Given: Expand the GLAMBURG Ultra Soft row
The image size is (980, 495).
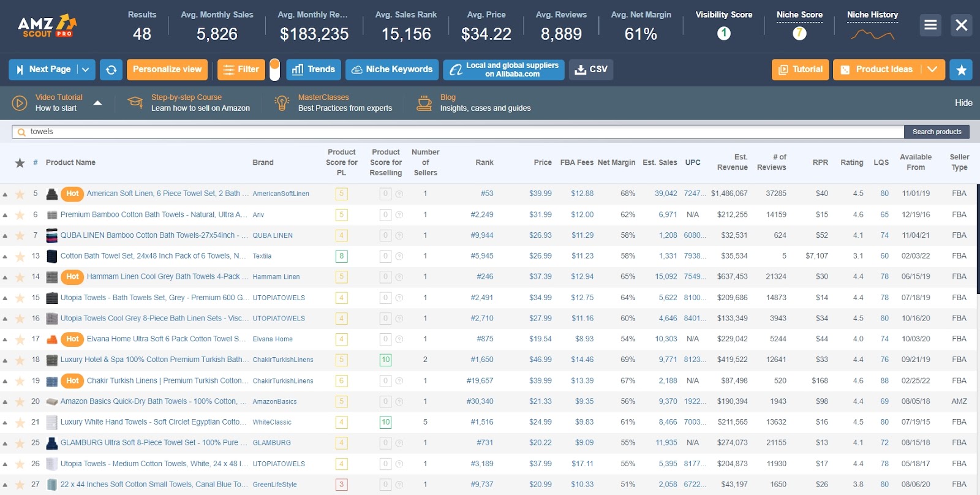Looking at the screenshot, I should coord(5,444).
